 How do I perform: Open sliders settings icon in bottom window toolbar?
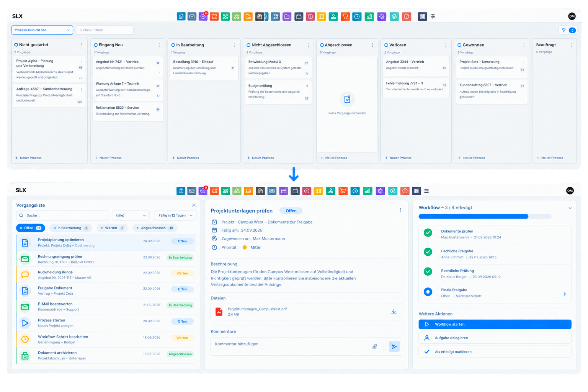click(426, 191)
